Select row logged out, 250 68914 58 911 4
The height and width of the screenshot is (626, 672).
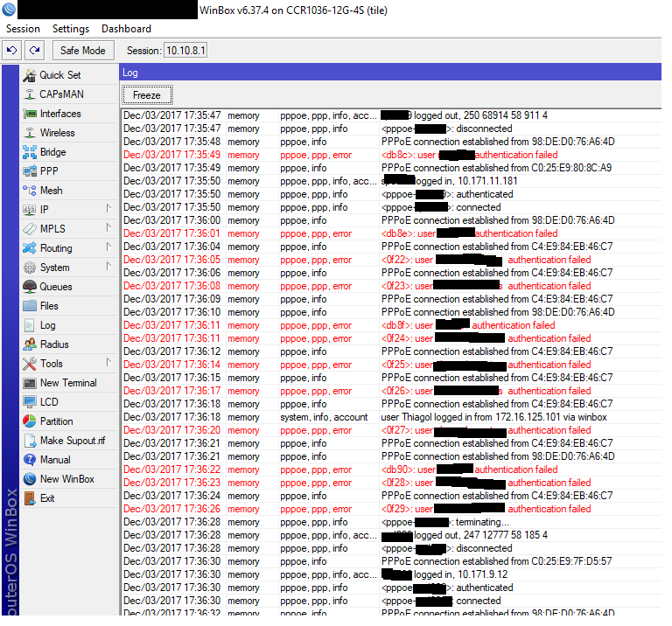pos(392,115)
